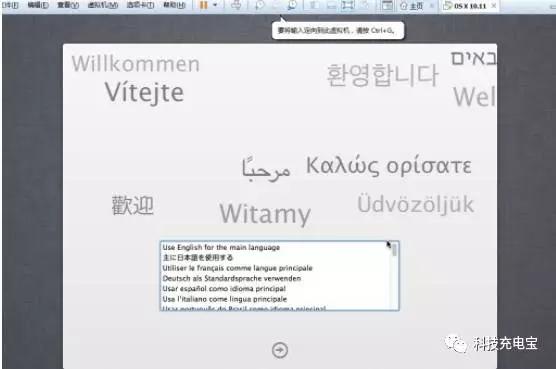Switch to the 主页 home tab
This screenshot has width=556, height=369.
pyautogui.click(x=412, y=6)
